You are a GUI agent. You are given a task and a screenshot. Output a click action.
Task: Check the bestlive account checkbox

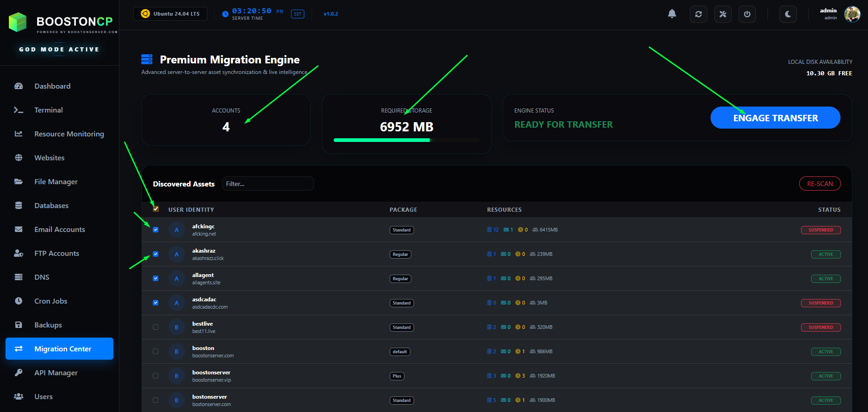click(156, 327)
